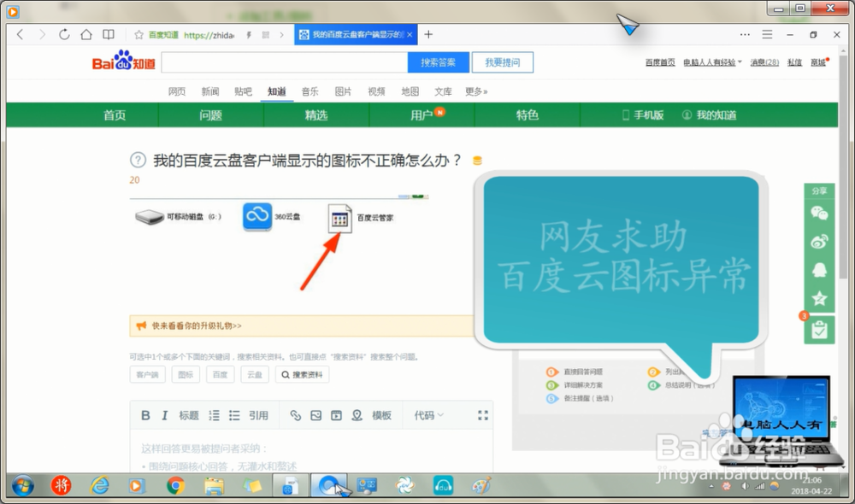Select the 云盘 keyword tag
Image resolution: width=855 pixels, height=504 pixels.
[x=255, y=375]
